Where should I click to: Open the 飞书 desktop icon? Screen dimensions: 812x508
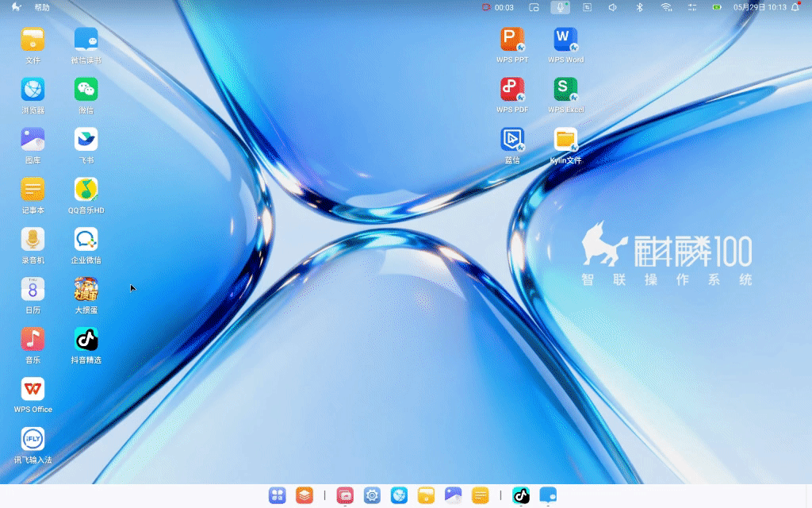(86, 140)
